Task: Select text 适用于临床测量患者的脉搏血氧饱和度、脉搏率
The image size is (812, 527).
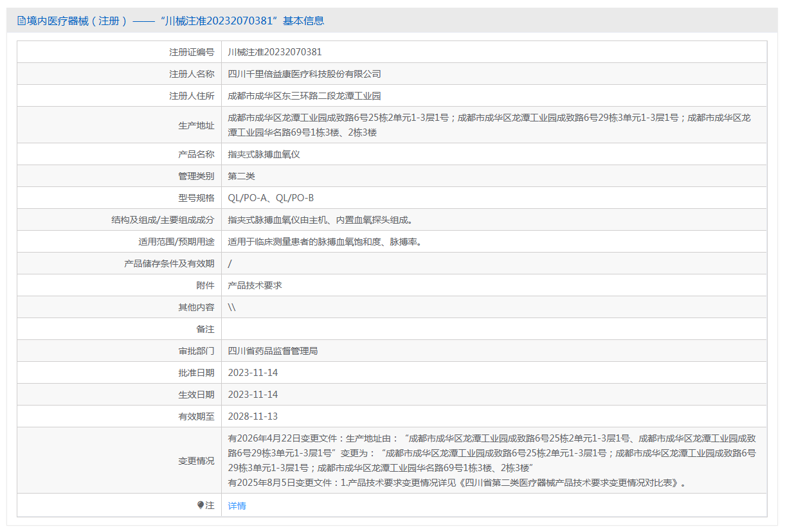Action: coord(325,242)
